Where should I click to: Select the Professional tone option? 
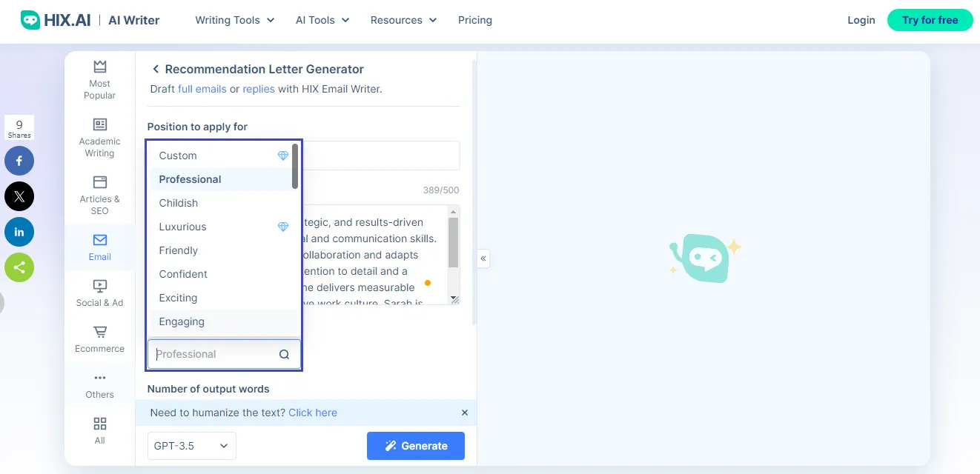pos(190,179)
